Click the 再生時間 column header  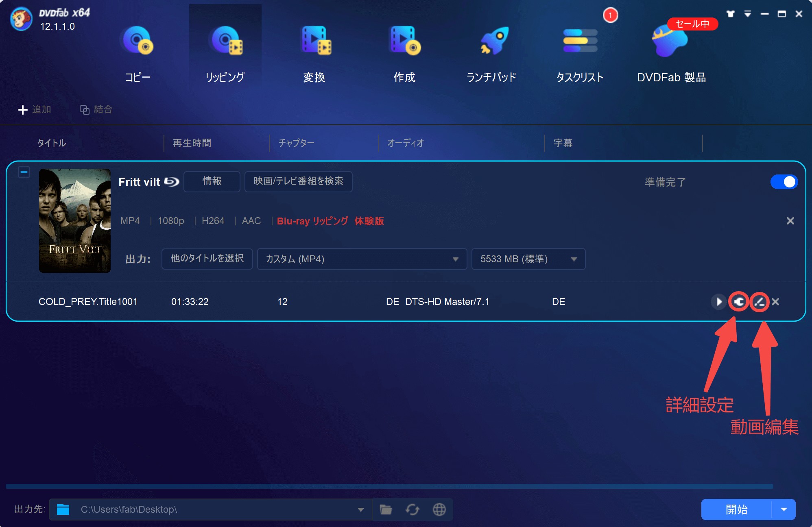(x=192, y=143)
